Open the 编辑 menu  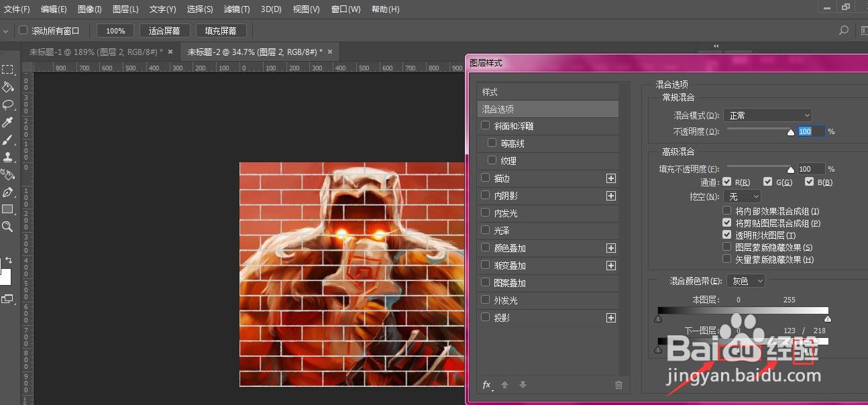[54, 9]
